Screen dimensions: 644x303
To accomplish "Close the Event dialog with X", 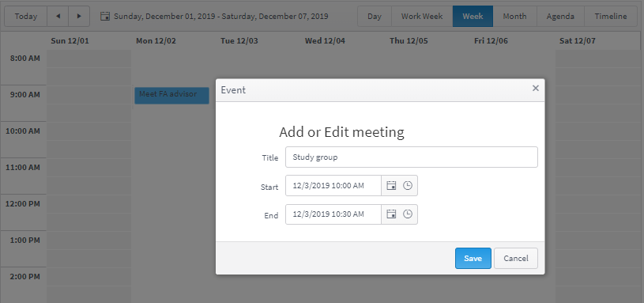I will click(x=535, y=88).
